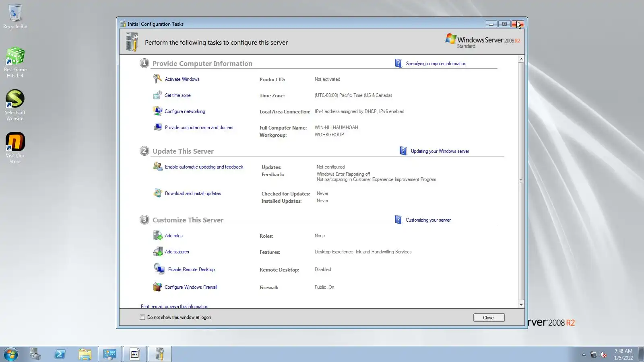The image size is (644, 362).
Task: Open the Windows Start menu
Action: pyautogui.click(x=11, y=354)
